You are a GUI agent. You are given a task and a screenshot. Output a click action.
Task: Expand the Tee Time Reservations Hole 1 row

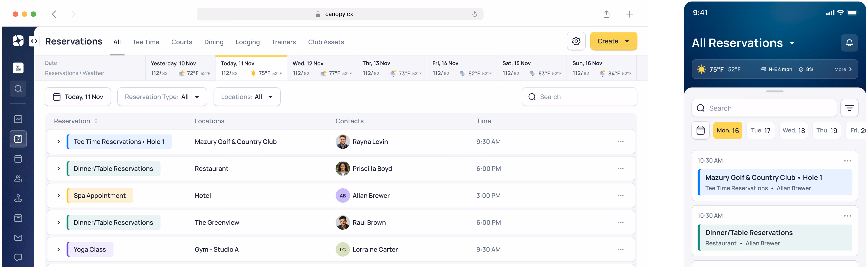click(58, 142)
